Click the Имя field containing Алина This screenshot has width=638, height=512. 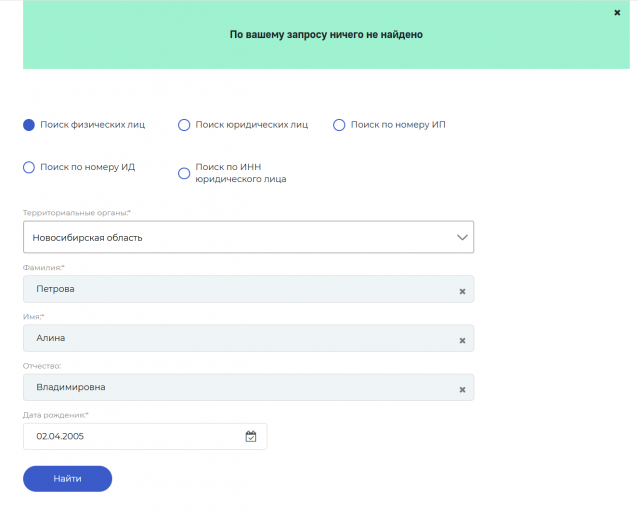pos(248,338)
